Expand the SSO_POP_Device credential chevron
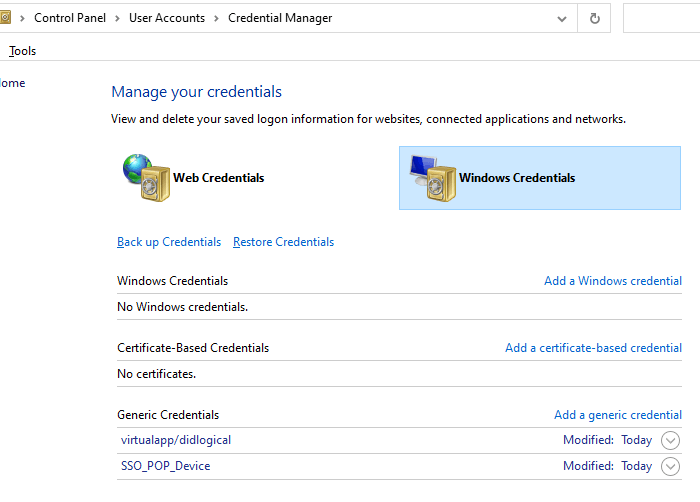This screenshot has height=502, width=700. tap(670, 466)
